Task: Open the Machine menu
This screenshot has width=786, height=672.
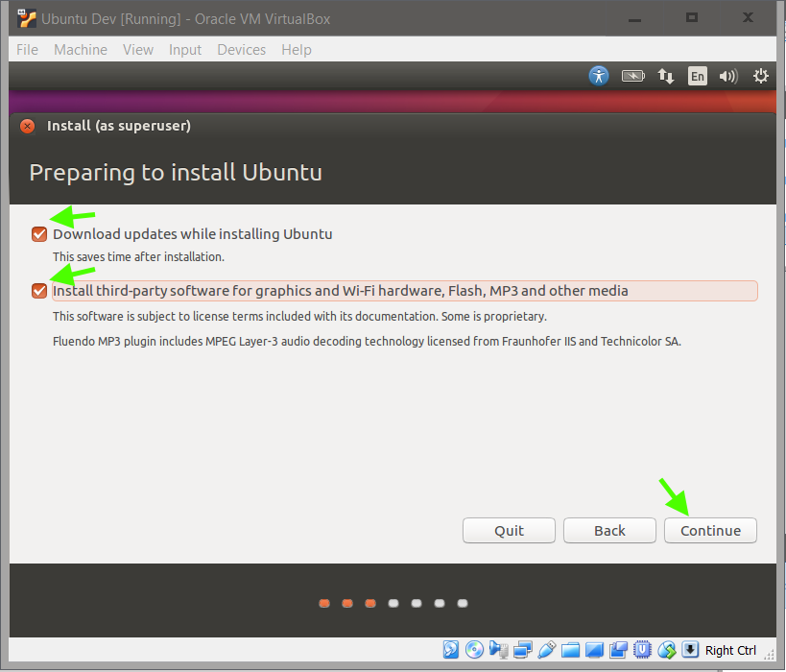Action: pyautogui.click(x=81, y=50)
